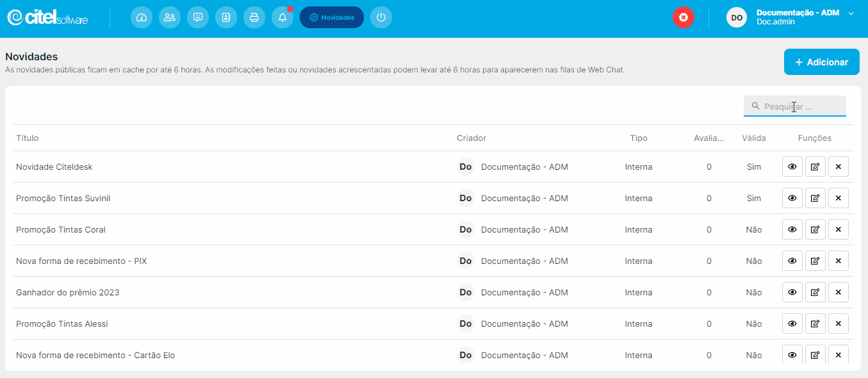Click the Nova forma de recebimento - PIX title

tap(81, 261)
